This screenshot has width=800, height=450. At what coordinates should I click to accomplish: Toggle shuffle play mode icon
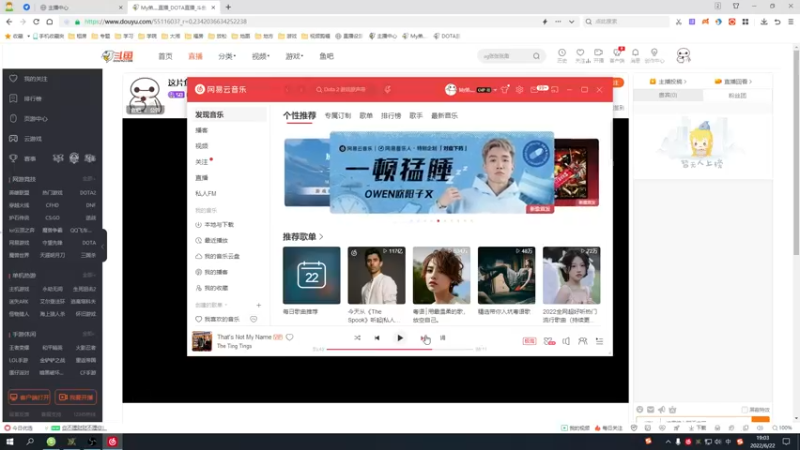[357, 338]
